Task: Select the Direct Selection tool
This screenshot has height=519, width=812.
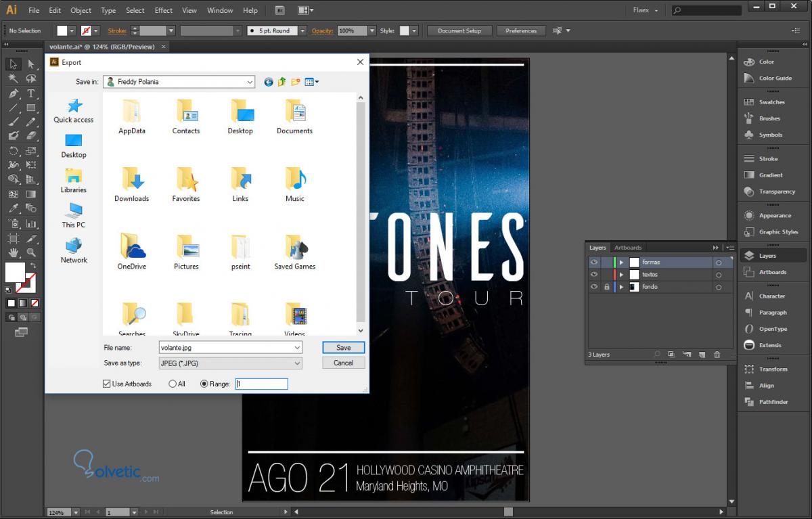Action: tap(31, 64)
